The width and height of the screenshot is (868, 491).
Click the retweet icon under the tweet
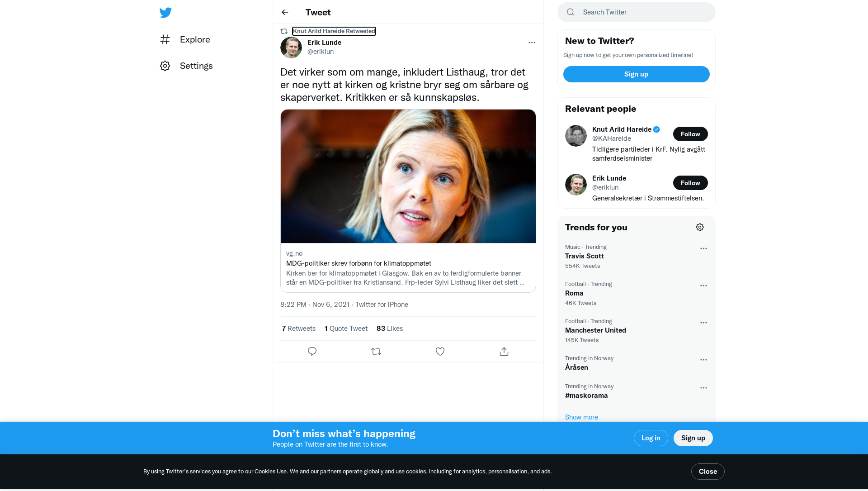[376, 352]
